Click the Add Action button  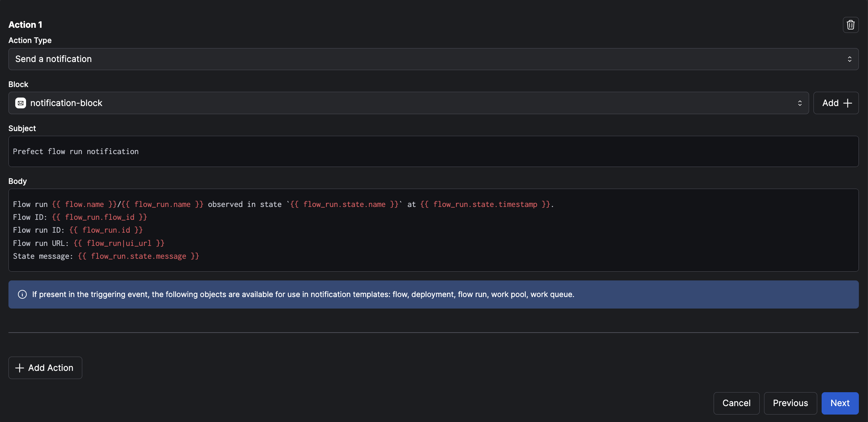click(45, 367)
